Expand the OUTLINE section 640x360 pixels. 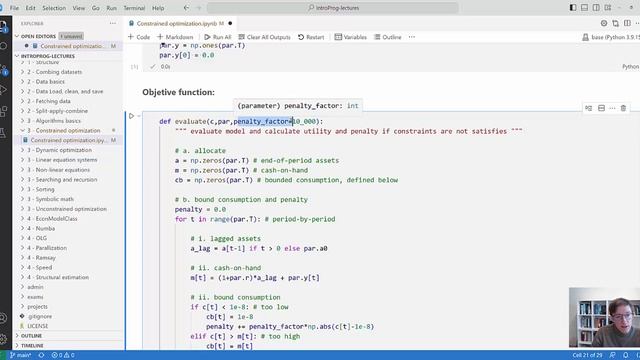(x=31, y=336)
